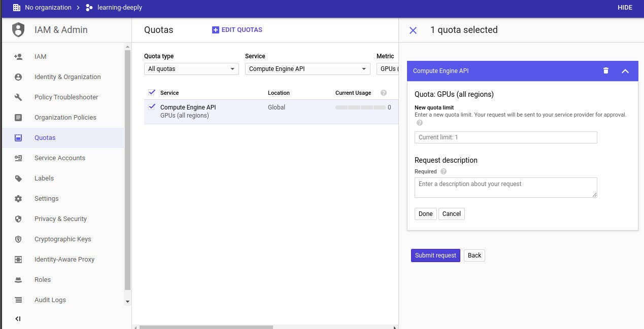Click the help icon next to Current Usage
The image size is (644, 329).
[x=384, y=93]
